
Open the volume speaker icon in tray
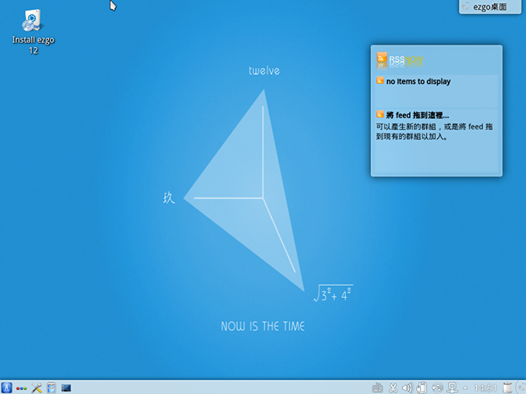407,388
